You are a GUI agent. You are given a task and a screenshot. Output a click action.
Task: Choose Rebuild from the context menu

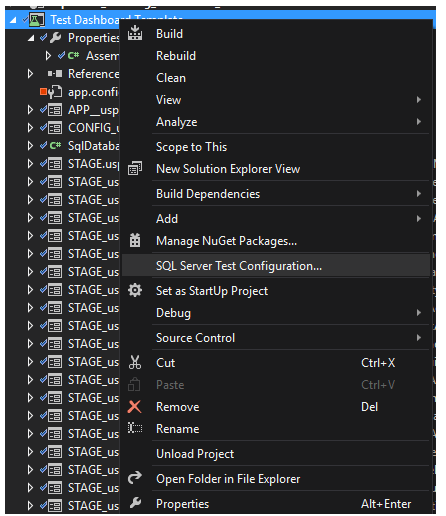[276, 56]
